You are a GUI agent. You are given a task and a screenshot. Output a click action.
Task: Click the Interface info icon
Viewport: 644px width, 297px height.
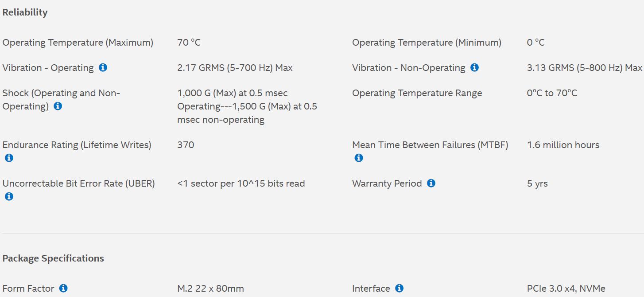click(399, 288)
